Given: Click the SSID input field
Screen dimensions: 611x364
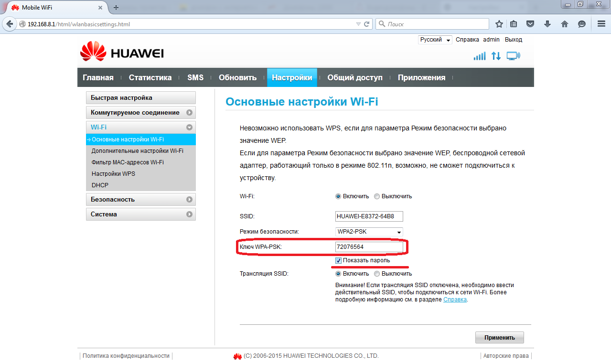Looking at the screenshot, I should (x=369, y=216).
